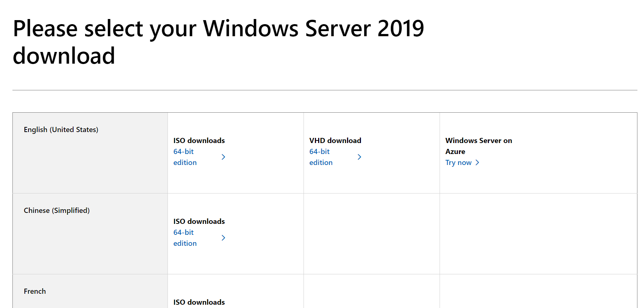Click VHD download heading

click(335, 140)
